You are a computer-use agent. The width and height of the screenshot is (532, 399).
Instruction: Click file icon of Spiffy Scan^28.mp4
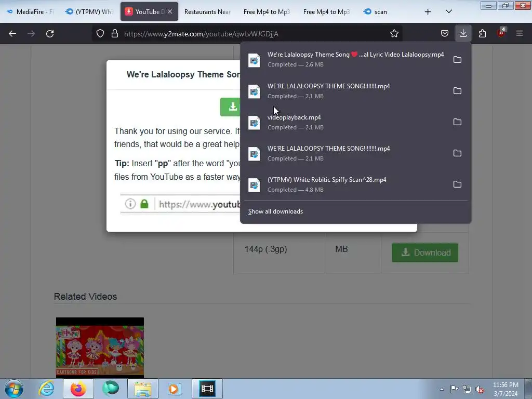click(x=254, y=185)
